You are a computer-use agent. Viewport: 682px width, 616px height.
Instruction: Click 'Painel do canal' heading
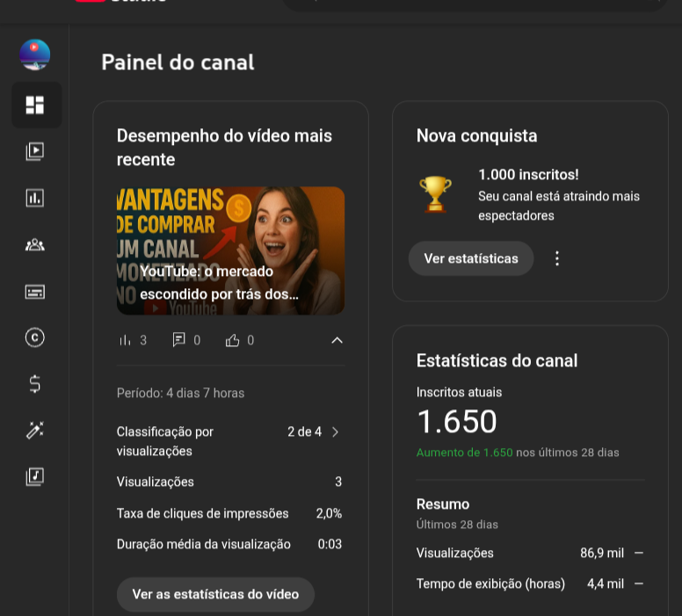178,62
